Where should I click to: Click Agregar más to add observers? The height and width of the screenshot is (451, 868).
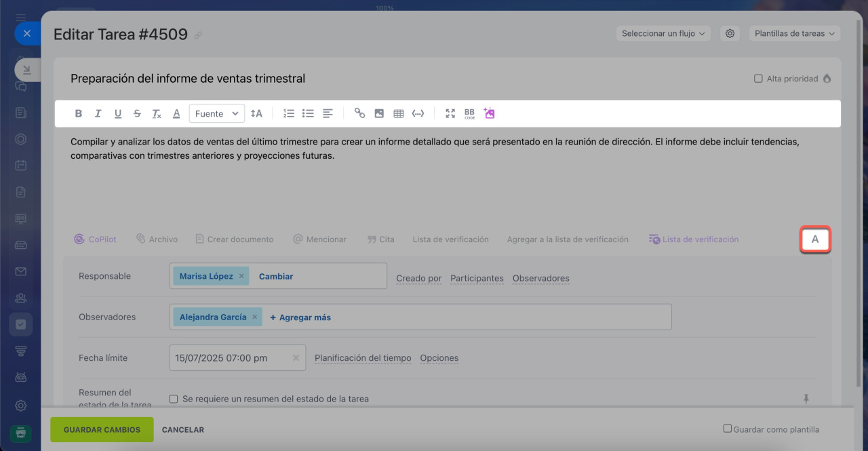point(300,317)
